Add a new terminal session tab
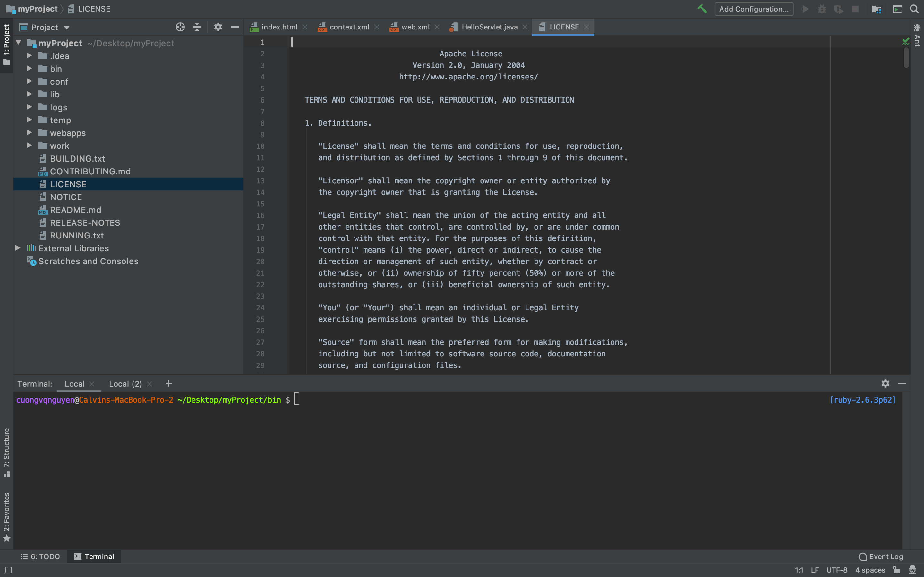924x577 pixels. (169, 383)
